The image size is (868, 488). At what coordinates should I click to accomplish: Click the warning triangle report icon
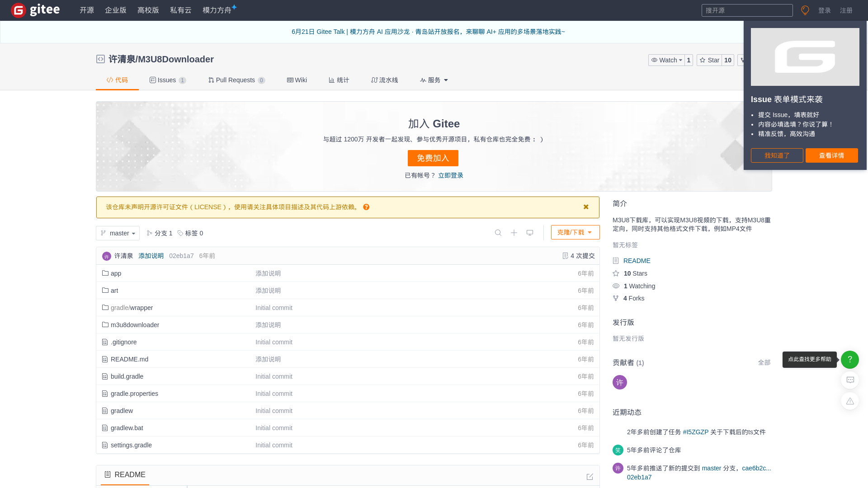[x=850, y=401]
